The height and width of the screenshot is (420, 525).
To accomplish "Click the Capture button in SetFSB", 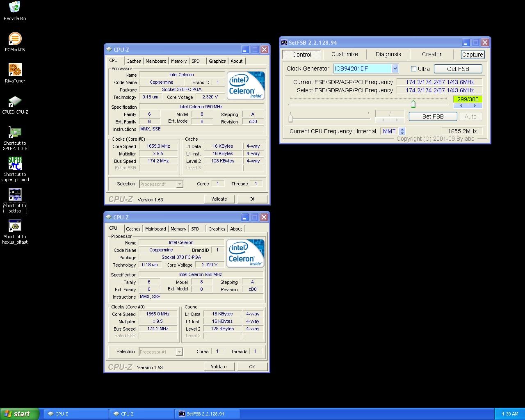I will coord(472,55).
